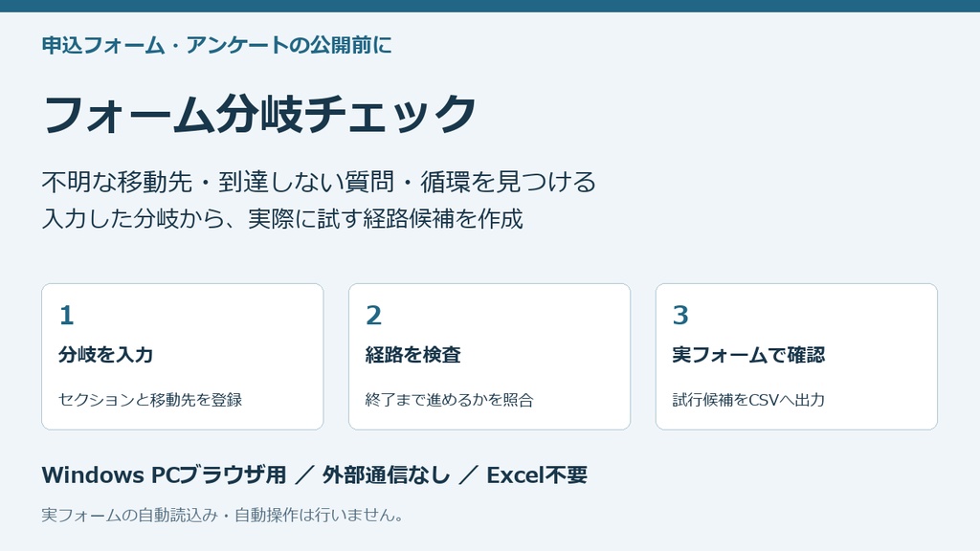Click the subtitle 申込フォーム・アンケートの公開前に
The width and height of the screenshot is (980, 551).
pos(217,45)
